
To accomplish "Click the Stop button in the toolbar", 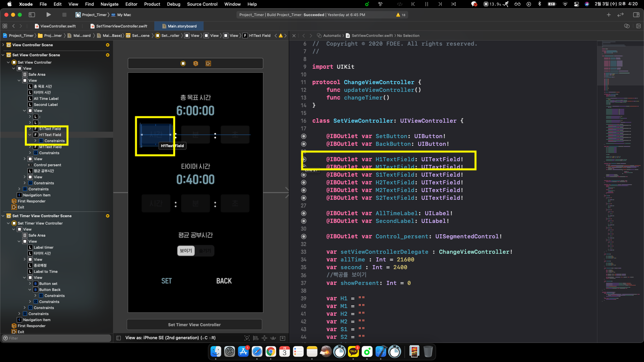I will click(64, 15).
